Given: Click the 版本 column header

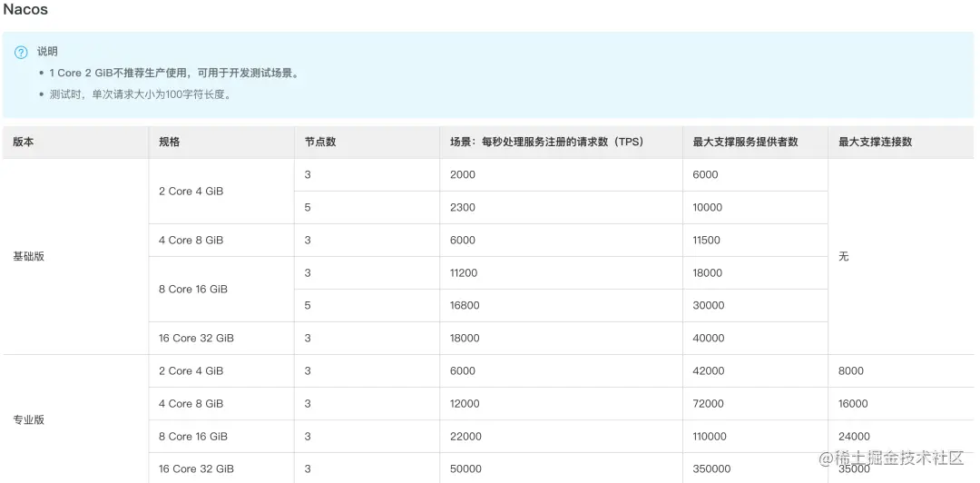Looking at the screenshot, I should click(24, 142).
